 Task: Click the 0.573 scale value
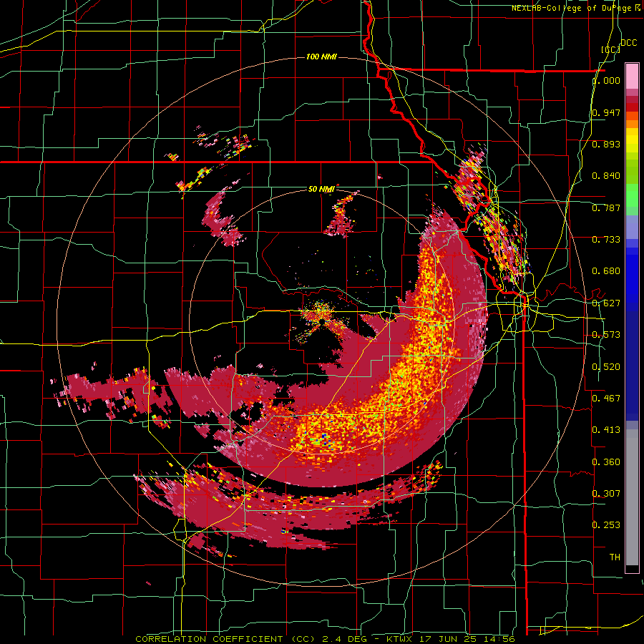click(606, 335)
